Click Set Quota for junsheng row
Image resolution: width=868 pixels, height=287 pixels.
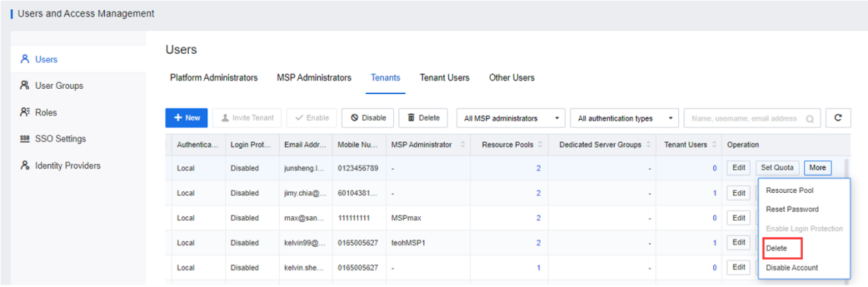pos(777,167)
